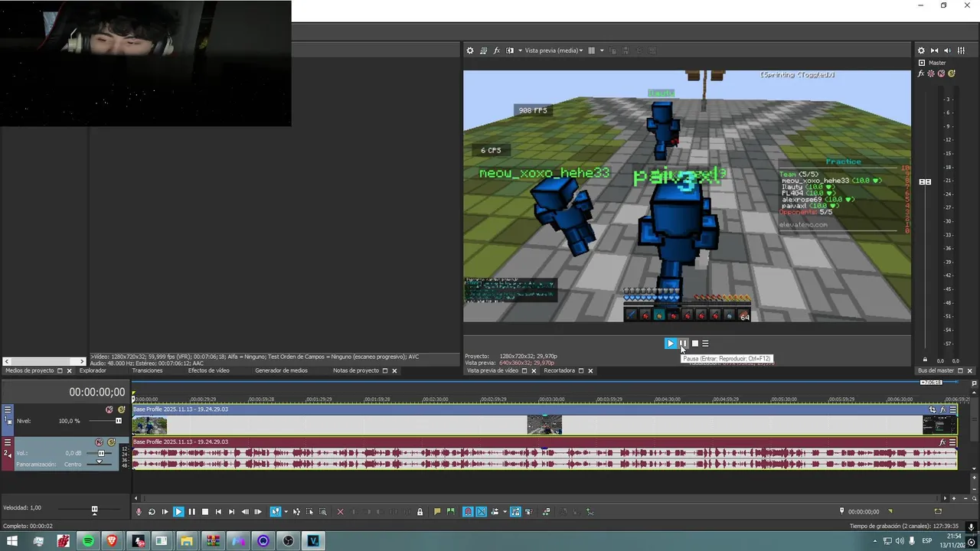Toggle master fader lock icon

pyautogui.click(x=925, y=360)
